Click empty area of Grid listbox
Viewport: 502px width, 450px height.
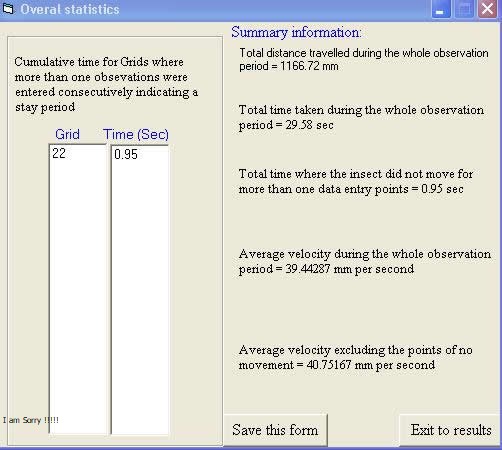click(x=78, y=293)
